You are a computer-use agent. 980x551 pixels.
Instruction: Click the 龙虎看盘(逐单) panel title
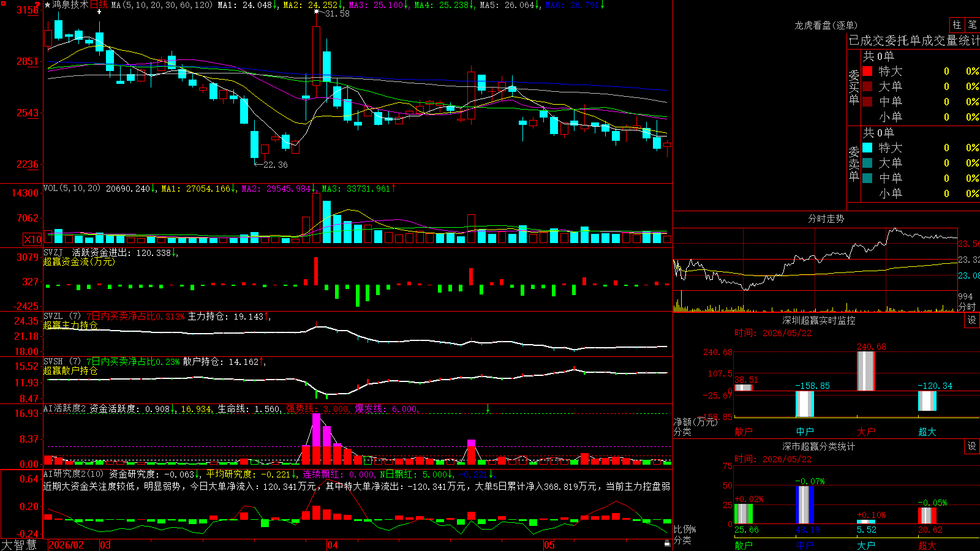tap(826, 25)
